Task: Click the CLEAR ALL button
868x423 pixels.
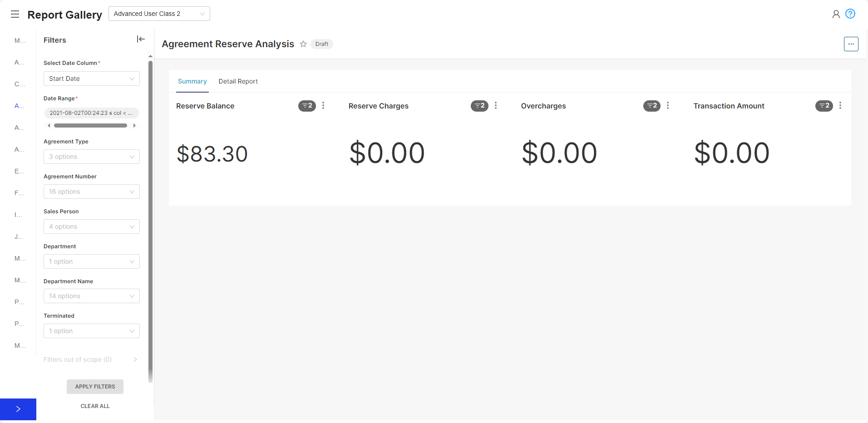Action: coord(95,406)
